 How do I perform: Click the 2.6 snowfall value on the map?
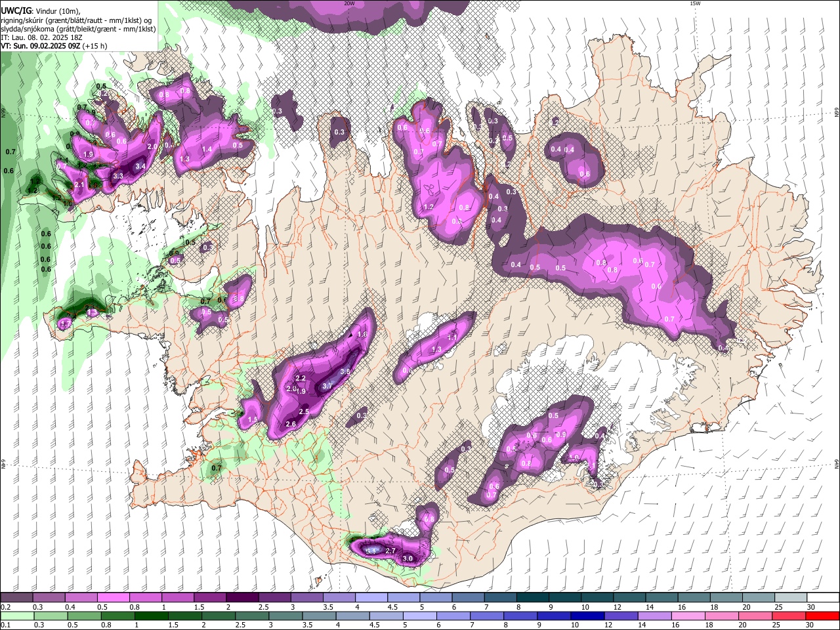click(x=291, y=424)
